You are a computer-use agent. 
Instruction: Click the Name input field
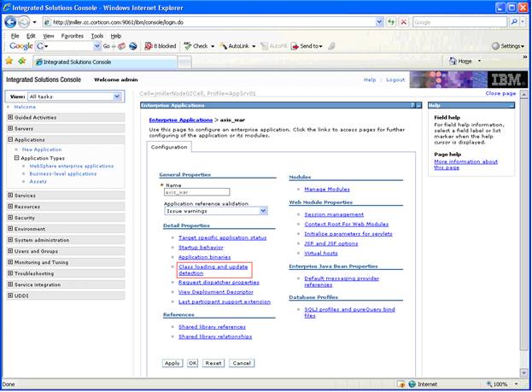[196, 192]
